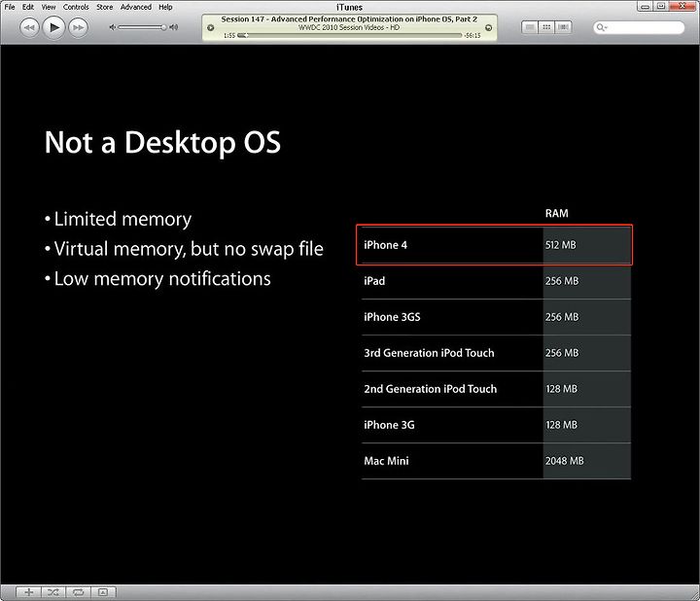
Task: Open the Help menu
Action: tap(165, 7)
